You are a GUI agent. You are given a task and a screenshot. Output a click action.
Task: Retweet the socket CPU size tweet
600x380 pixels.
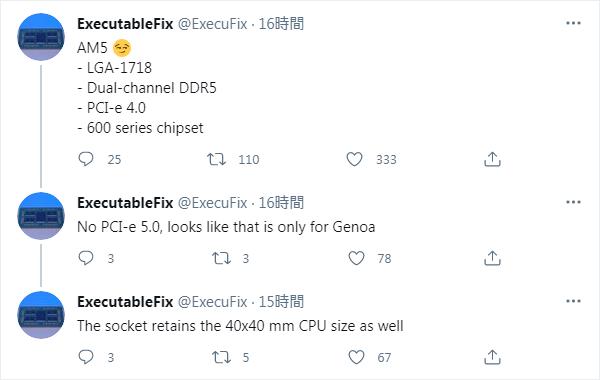(222, 357)
